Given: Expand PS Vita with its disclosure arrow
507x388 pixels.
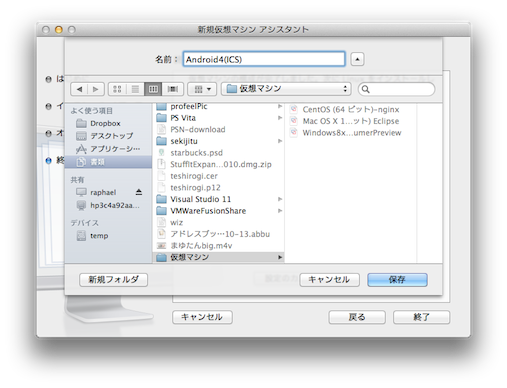Looking at the screenshot, I should (x=280, y=118).
